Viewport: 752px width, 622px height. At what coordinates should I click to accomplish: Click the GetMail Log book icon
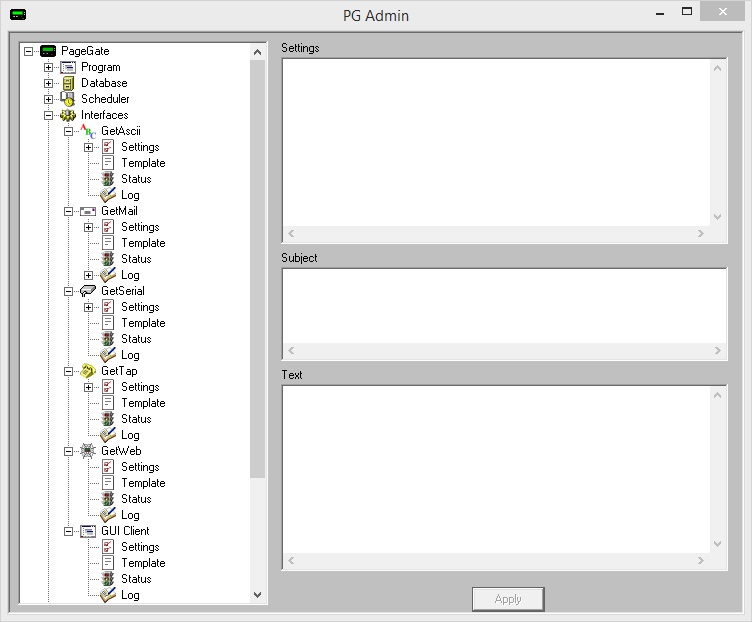pyautogui.click(x=108, y=274)
